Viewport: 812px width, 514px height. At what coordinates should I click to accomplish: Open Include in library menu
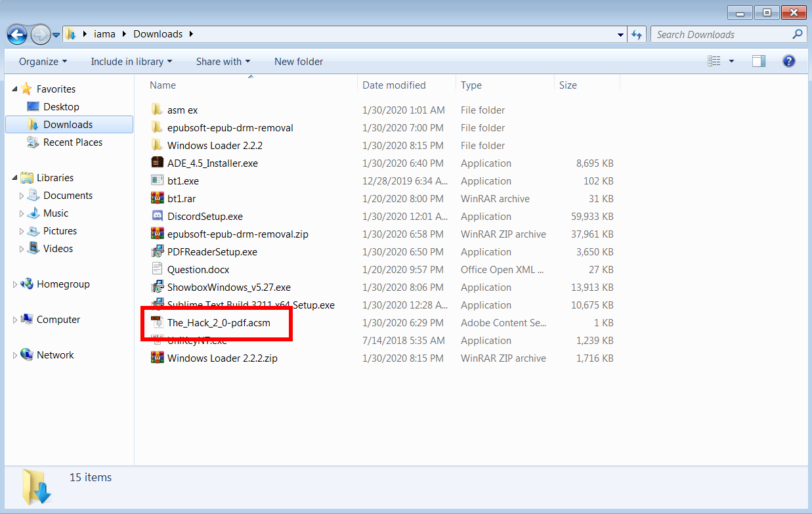tap(131, 61)
